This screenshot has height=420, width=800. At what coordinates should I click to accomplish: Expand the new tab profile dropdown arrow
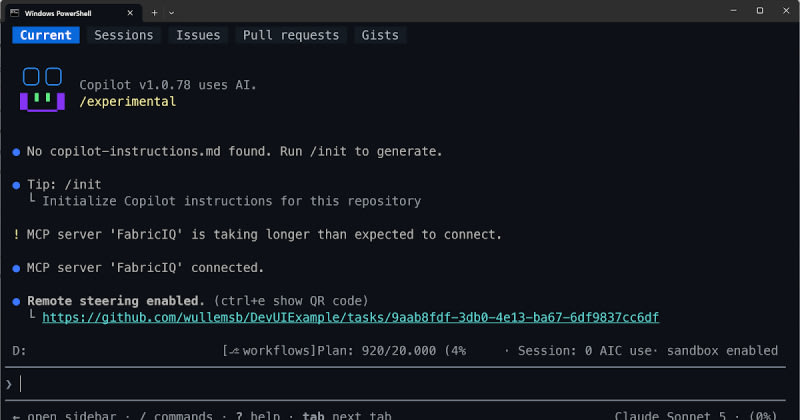(x=171, y=13)
